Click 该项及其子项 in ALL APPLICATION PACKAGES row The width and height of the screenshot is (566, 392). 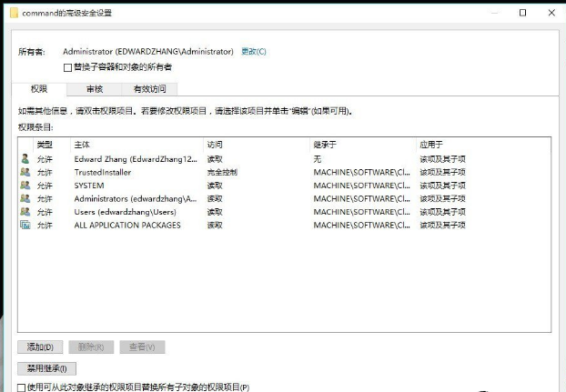[442, 226]
